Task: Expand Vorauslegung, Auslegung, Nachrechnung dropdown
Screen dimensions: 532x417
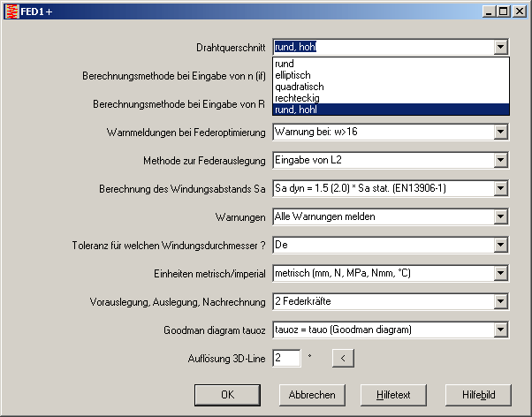Action: (x=501, y=301)
